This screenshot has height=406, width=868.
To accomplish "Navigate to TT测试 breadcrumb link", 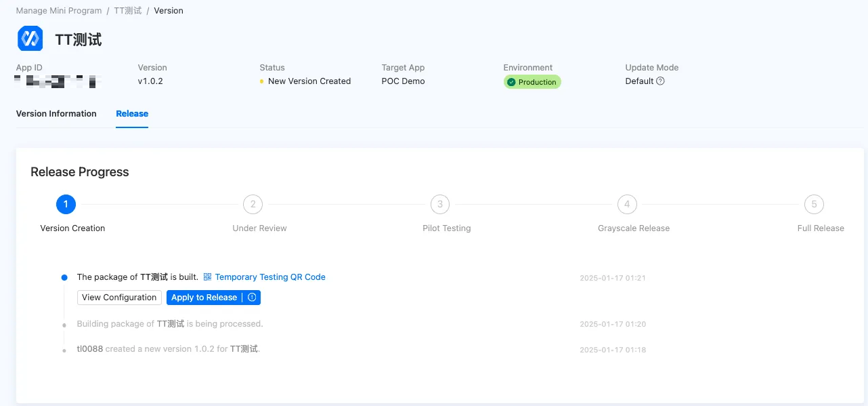I will pos(127,11).
